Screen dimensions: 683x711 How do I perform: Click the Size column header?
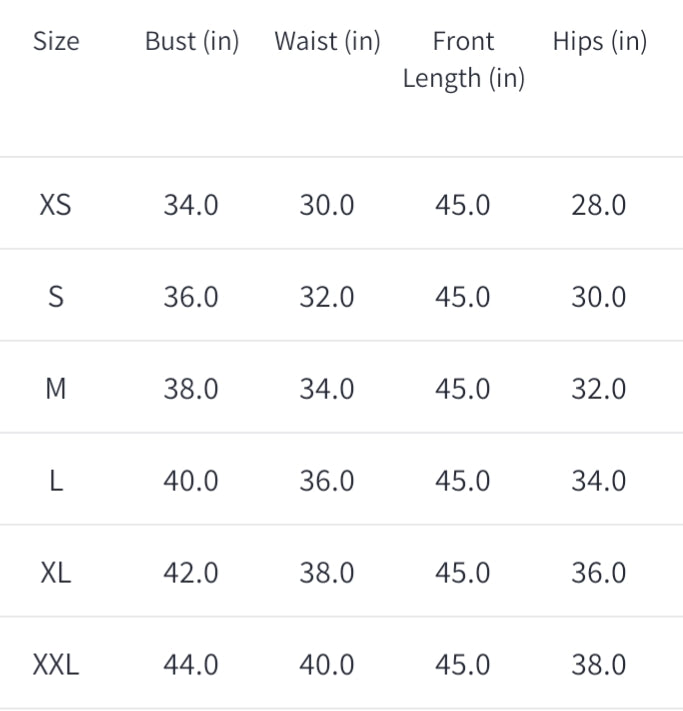56,41
